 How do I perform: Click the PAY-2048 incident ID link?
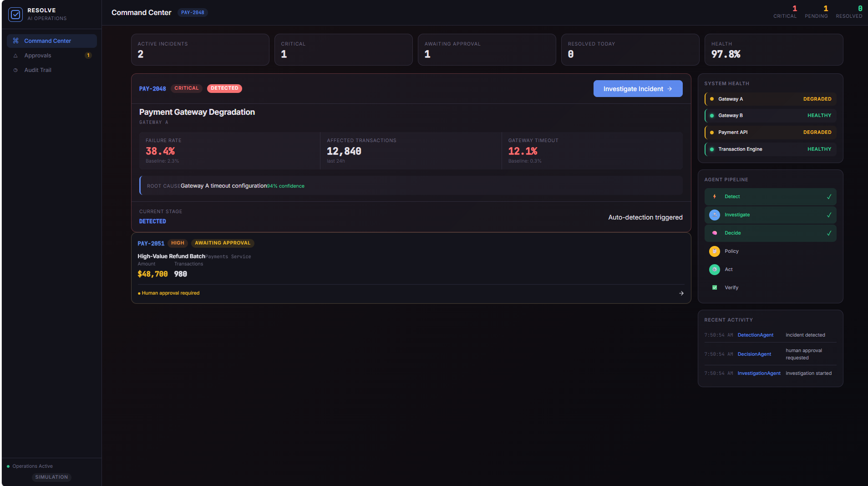(x=152, y=89)
